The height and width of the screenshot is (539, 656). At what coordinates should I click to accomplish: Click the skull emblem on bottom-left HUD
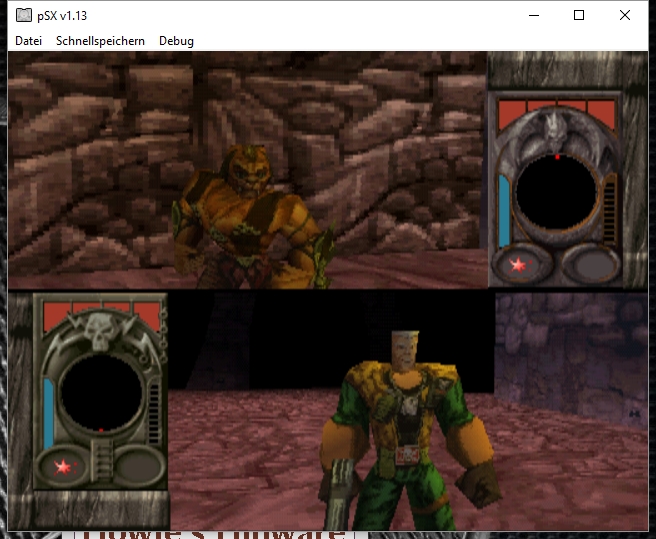click(100, 331)
